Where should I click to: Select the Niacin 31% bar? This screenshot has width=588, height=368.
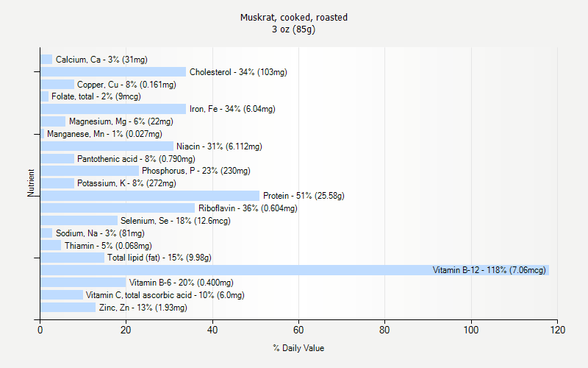[107, 146]
